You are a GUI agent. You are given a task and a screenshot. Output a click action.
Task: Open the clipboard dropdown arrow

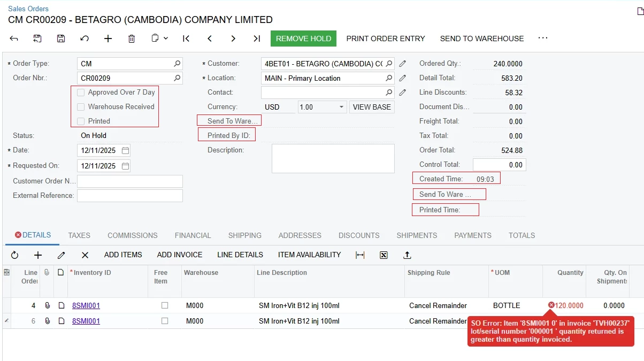coord(166,39)
